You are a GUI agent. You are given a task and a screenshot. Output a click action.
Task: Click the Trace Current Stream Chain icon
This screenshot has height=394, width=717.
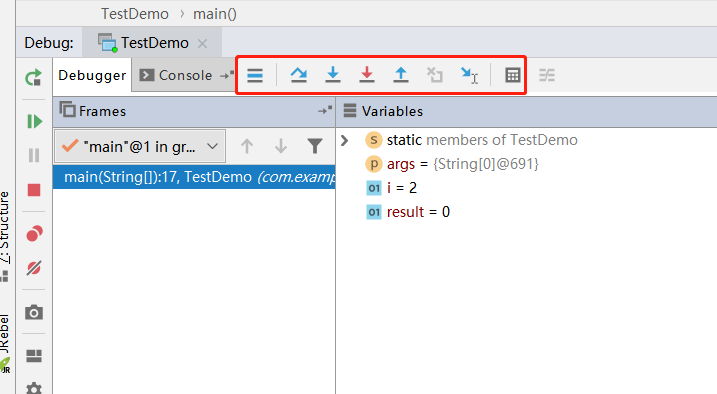click(x=547, y=75)
